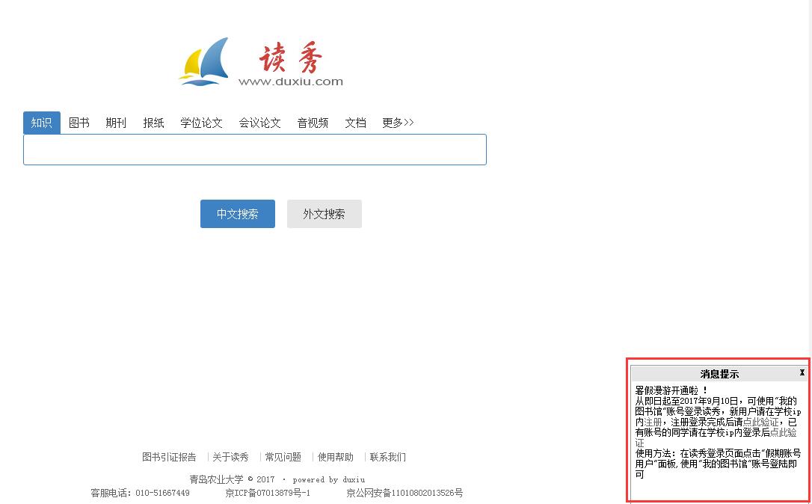Go to the 文档 tab
The width and height of the screenshot is (812, 504).
[x=355, y=123]
